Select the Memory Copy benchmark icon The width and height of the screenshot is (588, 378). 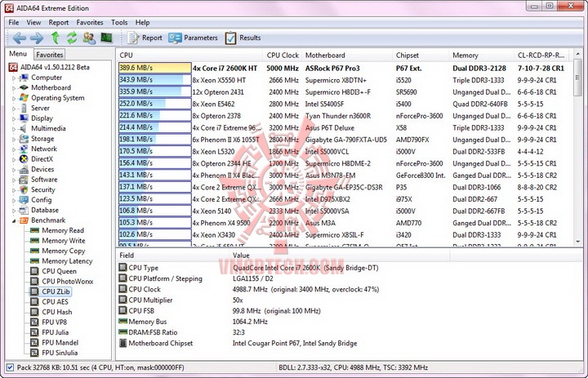34,251
